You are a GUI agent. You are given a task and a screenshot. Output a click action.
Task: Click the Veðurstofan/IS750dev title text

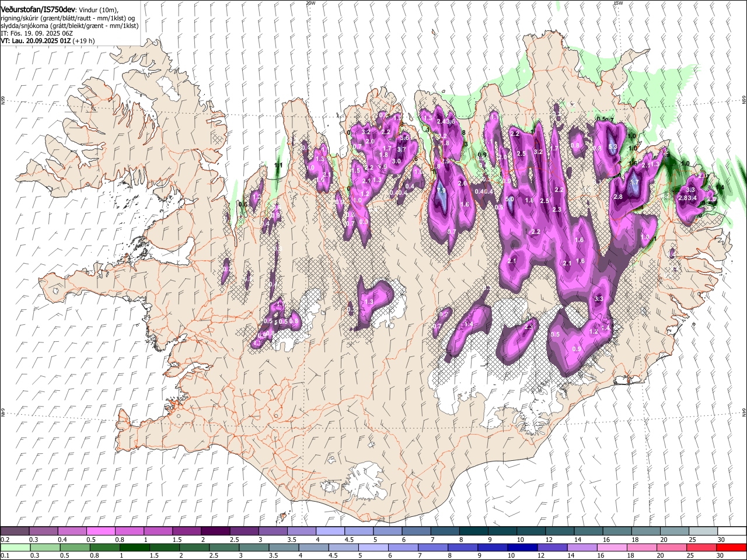coord(38,9)
